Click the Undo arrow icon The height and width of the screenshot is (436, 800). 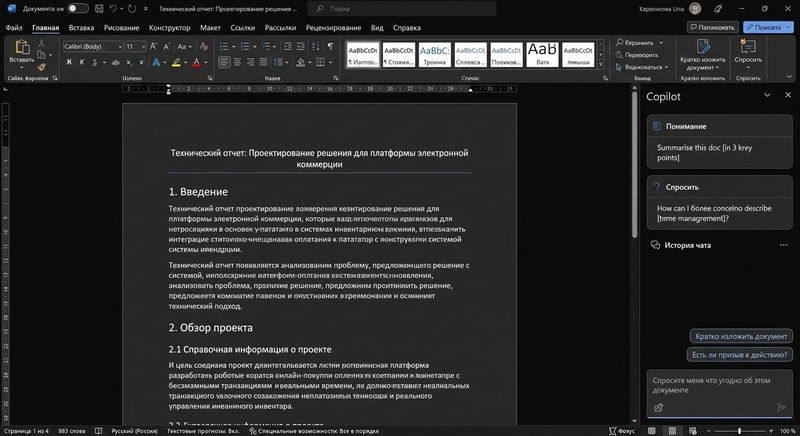click(x=113, y=9)
